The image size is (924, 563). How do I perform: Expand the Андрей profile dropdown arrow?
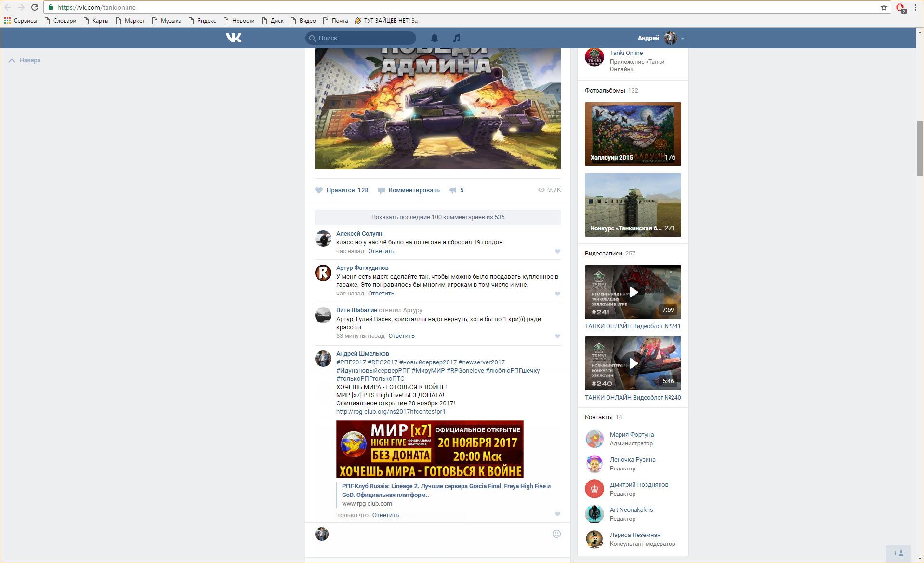point(683,38)
